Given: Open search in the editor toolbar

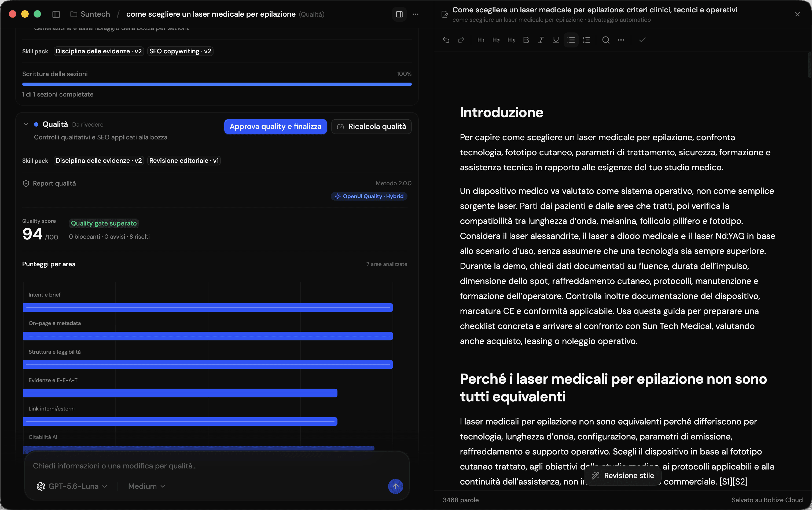Looking at the screenshot, I should [x=606, y=40].
